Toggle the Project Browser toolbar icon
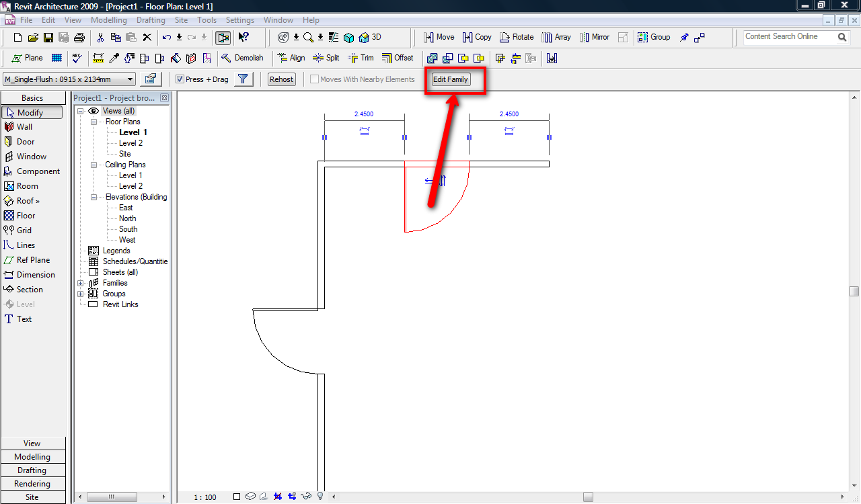 223,38
